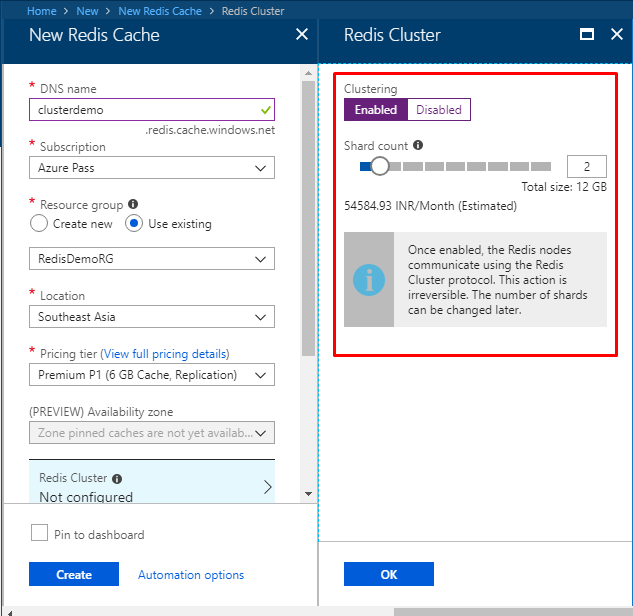The image size is (633, 616).
Task: Close the Redis Cluster blade
Action: pyautogui.click(x=616, y=34)
